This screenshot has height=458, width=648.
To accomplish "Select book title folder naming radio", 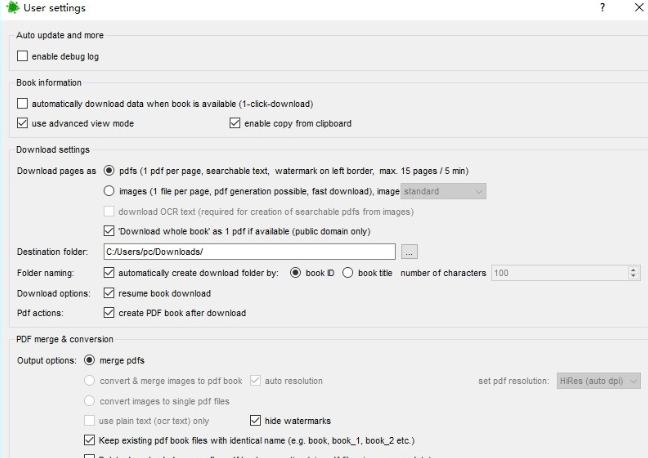I will click(348, 272).
